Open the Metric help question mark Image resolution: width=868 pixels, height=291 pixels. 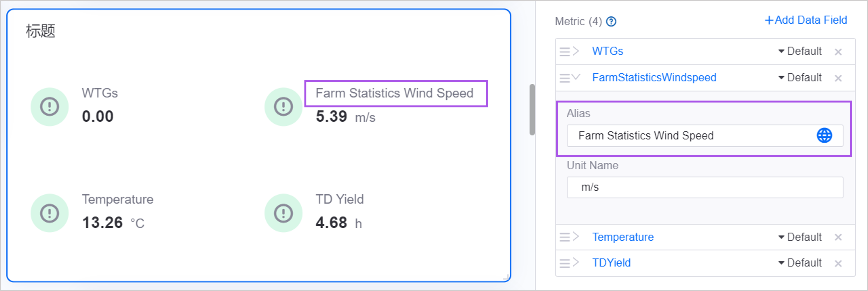coord(611,21)
